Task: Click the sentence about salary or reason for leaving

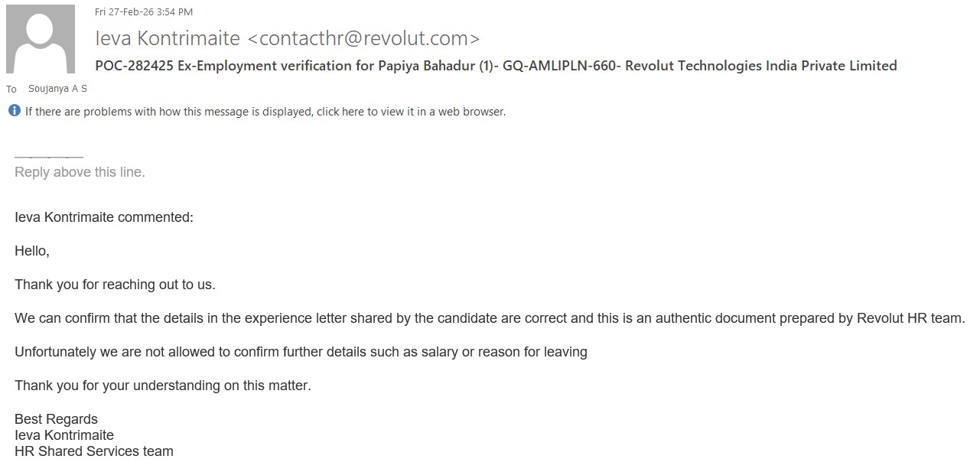Action: [x=301, y=352]
